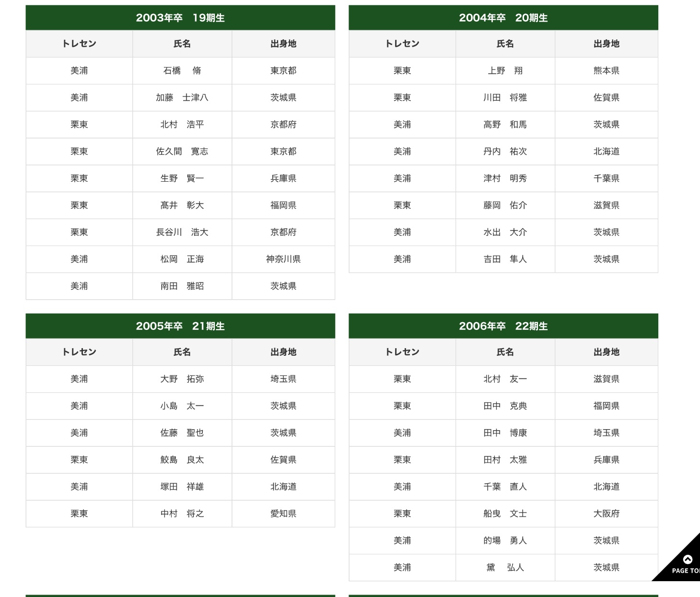
Task: Click the 2004年卒 20期生 table header
Action: tap(503, 18)
